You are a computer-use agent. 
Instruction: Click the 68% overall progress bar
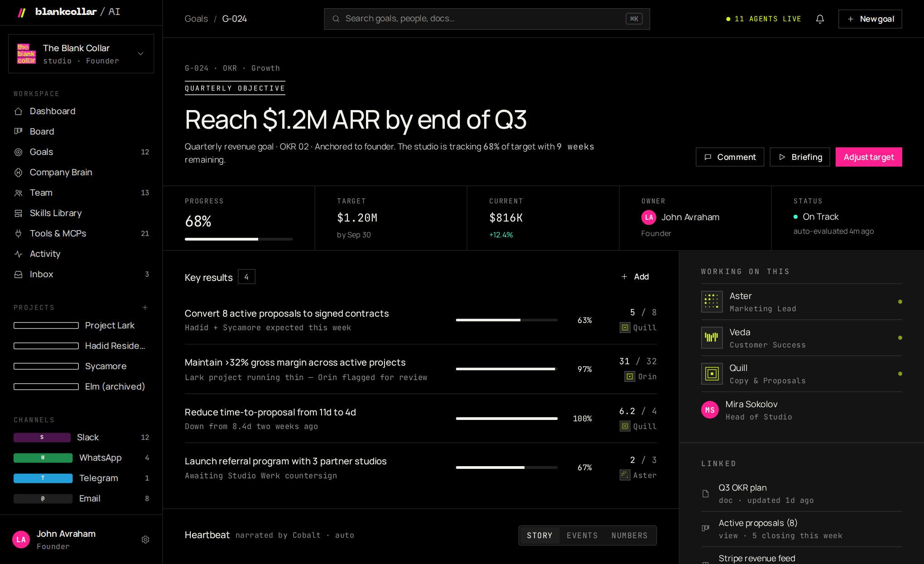[239, 239]
